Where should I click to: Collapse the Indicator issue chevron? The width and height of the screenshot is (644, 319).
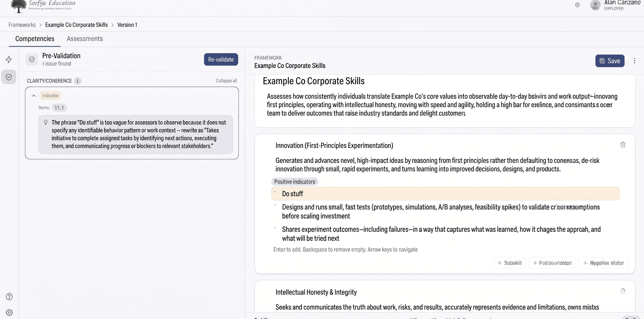34,96
